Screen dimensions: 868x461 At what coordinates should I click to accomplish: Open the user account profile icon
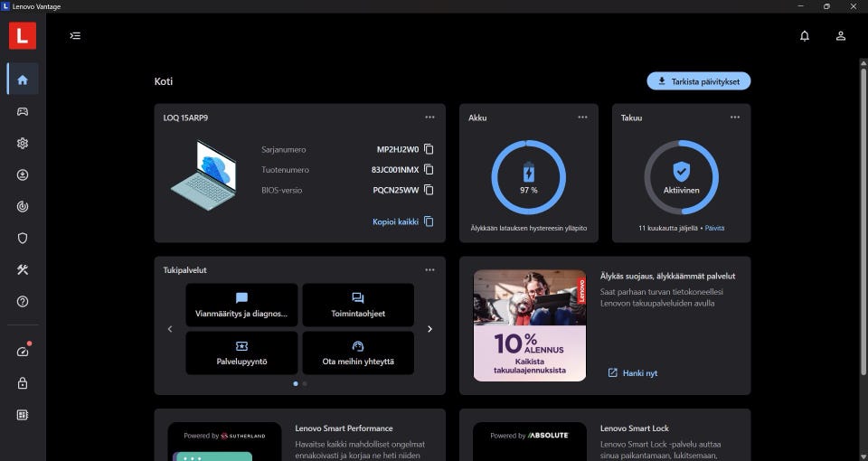pos(840,36)
